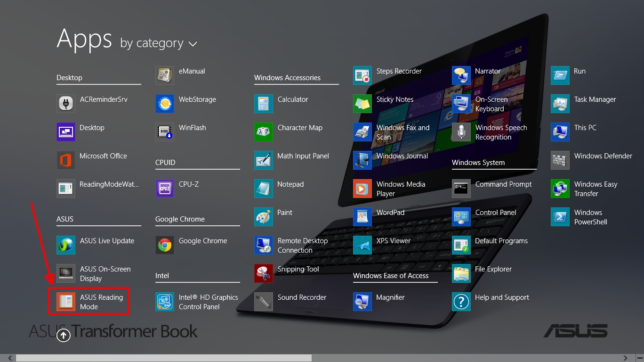
Task: Open the Task Manager icon
Action: point(560,104)
